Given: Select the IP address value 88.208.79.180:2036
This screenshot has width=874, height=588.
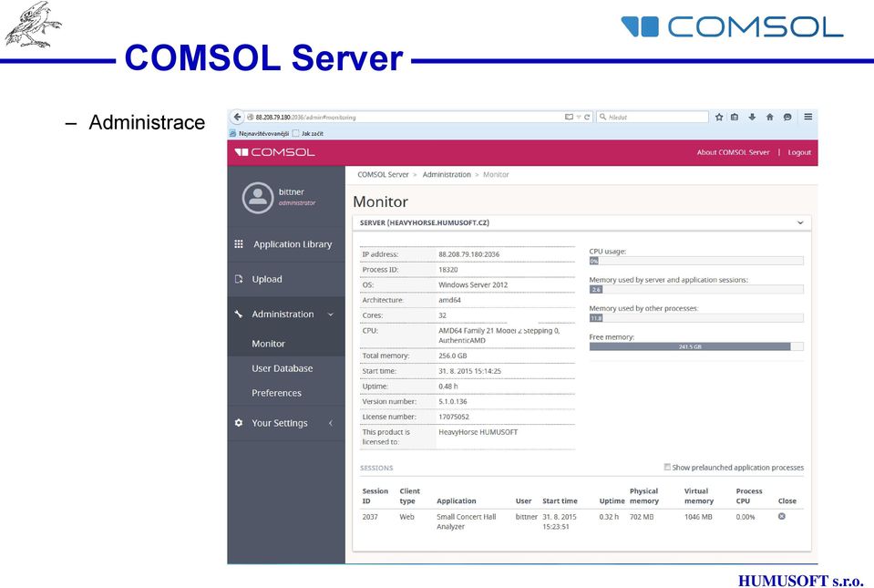Looking at the screenshot, I should 468,254.
